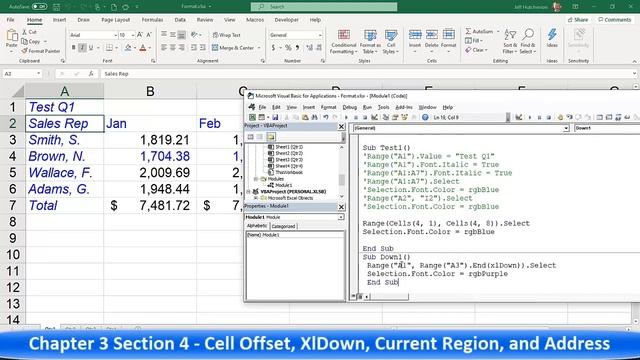640x360 pixels.
Task: Switch to the Developer ribbon tab
Action: [x=287, y=20]
